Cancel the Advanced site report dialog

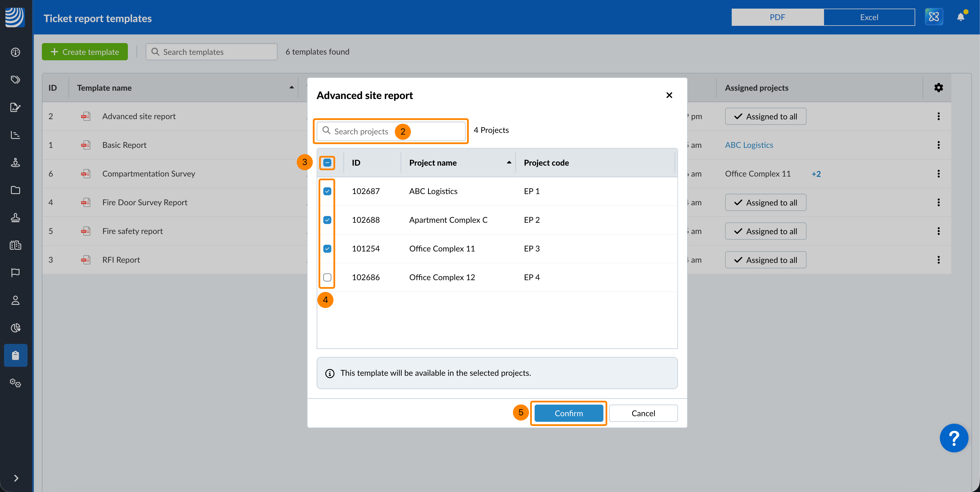pos(643,413)
